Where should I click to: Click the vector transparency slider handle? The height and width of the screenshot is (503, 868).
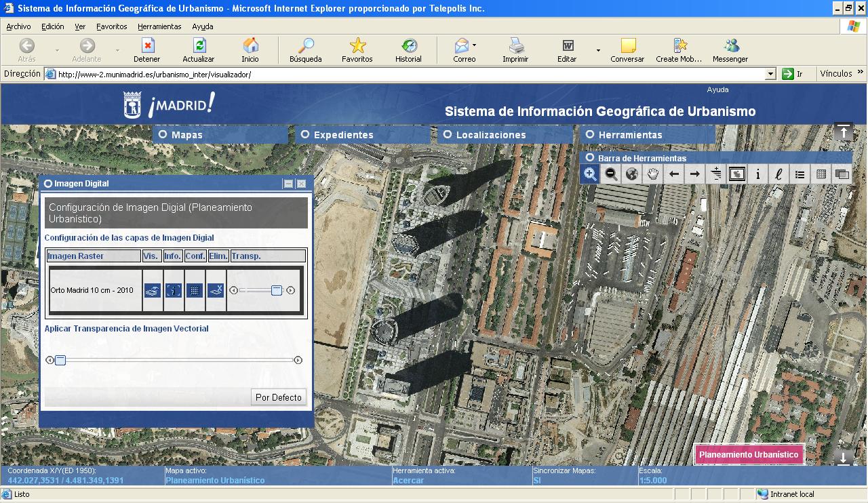click(60, 360)
